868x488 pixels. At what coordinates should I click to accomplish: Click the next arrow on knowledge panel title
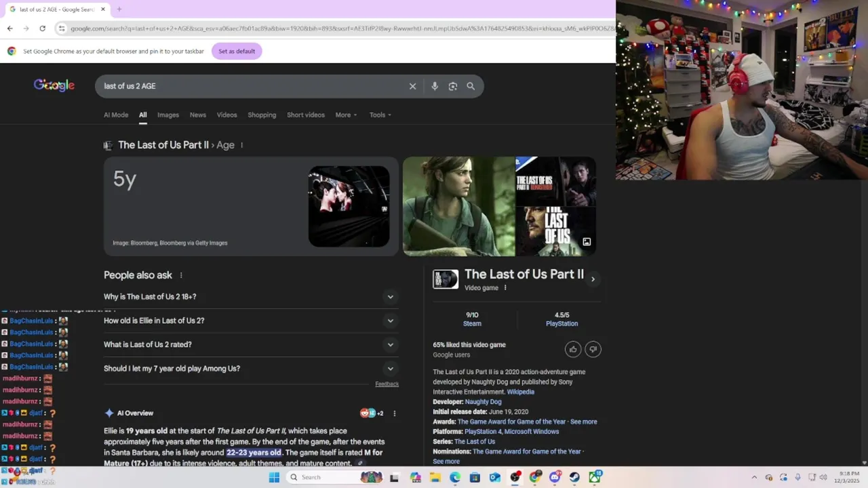[593, 279]
